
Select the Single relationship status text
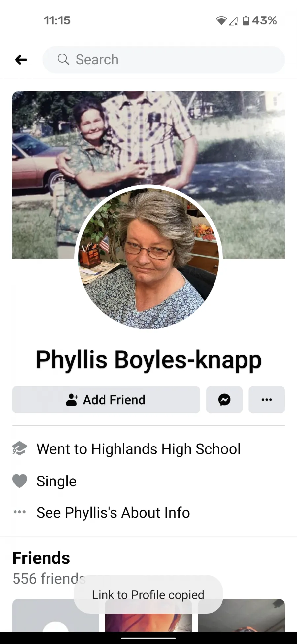tap(56, 481)
